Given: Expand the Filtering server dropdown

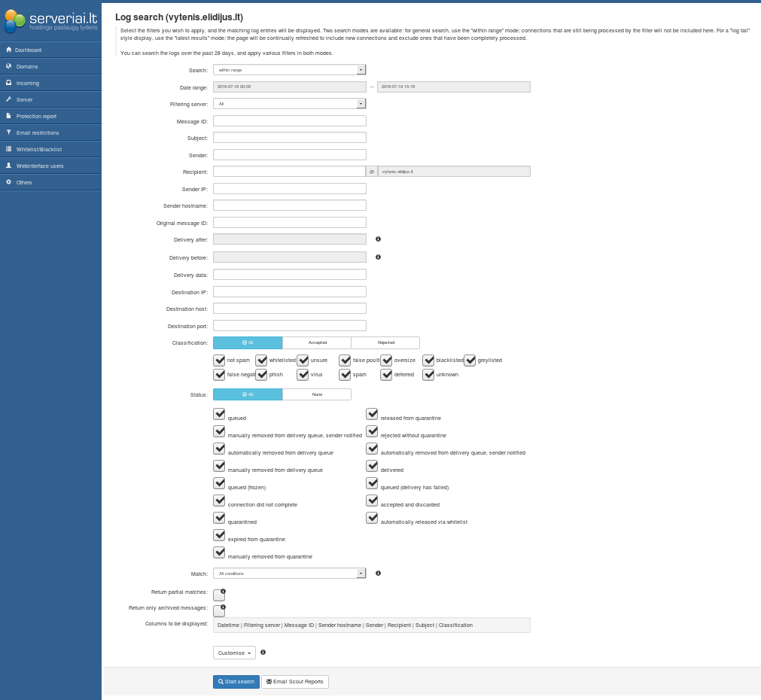Looking at the screenshot, I should [289, 104].
